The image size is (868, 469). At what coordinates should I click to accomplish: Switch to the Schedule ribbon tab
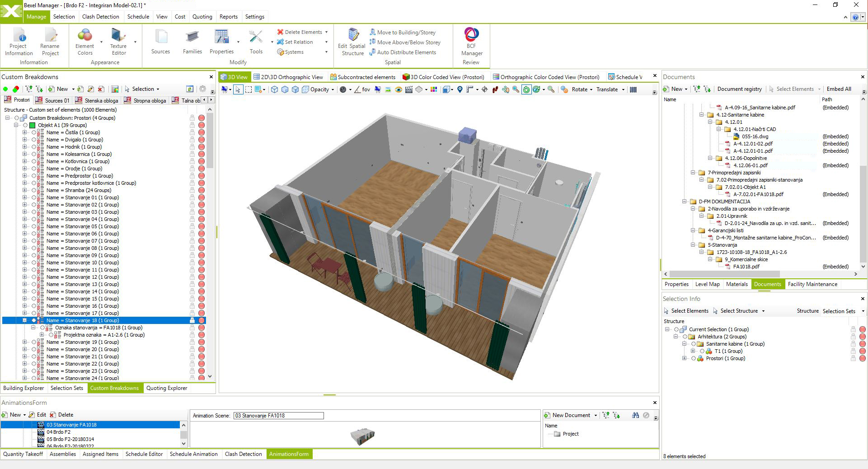coord(138,17)
